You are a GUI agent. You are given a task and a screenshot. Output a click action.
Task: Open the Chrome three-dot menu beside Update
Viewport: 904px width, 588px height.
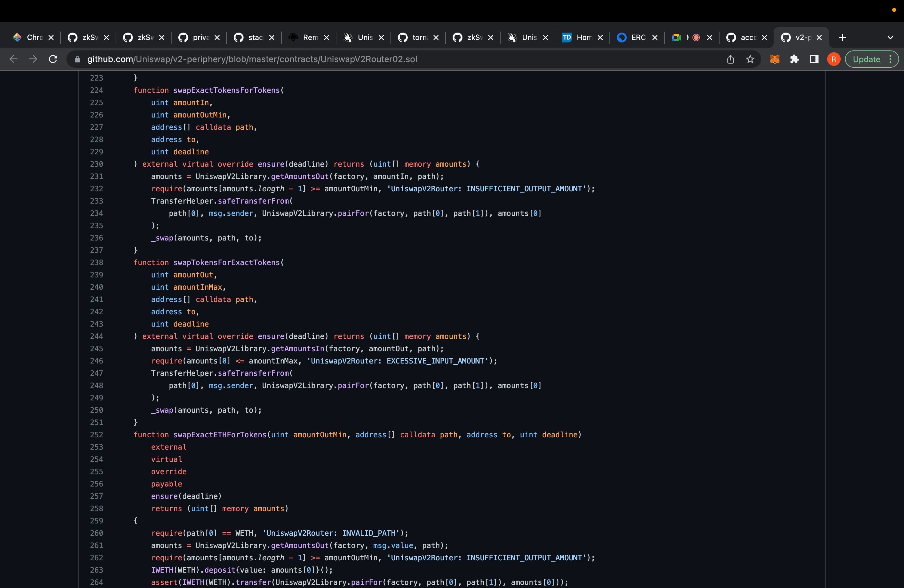(891, 59)
